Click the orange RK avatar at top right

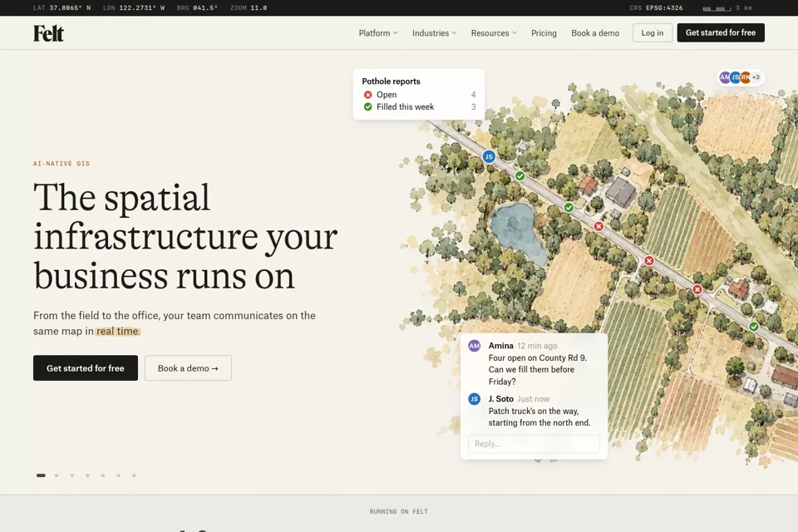(746, 77)
